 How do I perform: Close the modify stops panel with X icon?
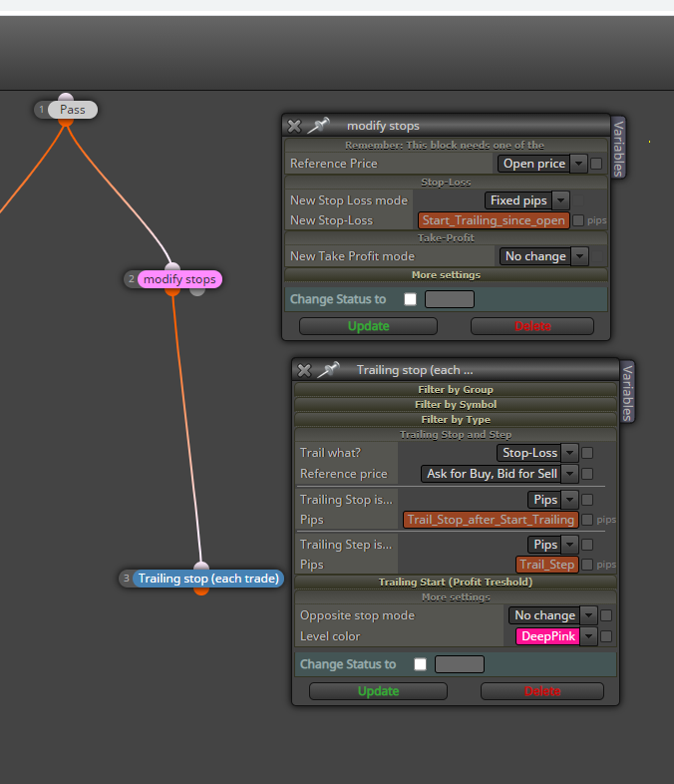294,126
